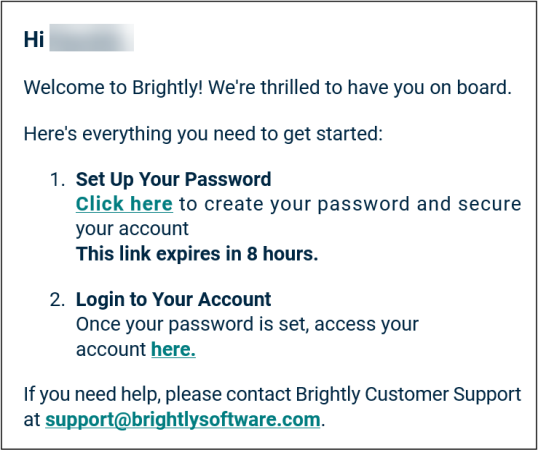The width and height of the screenshot is (538, 450).
Task: Click the "Hi" greeting word
Action: tap(34, 39)
